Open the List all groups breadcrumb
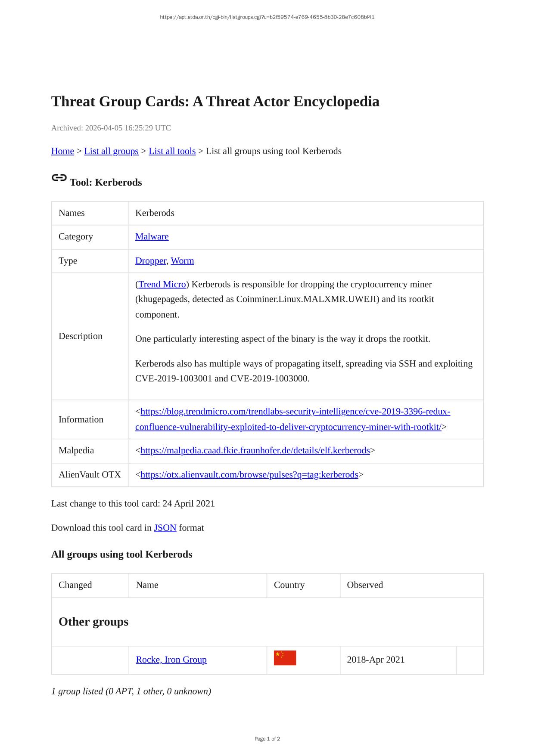Image resolution: width=535 pixels, height=756 pixels. [x=111, y=151]
